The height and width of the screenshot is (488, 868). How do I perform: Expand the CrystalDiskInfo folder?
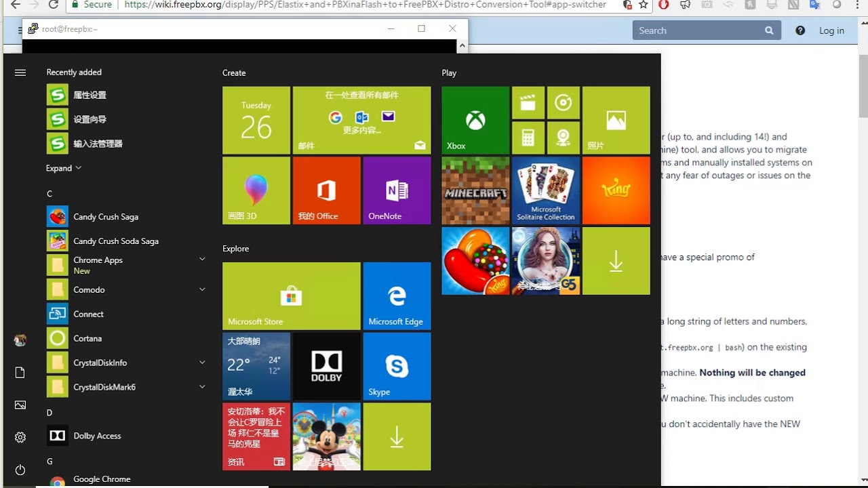coord(202,363)
